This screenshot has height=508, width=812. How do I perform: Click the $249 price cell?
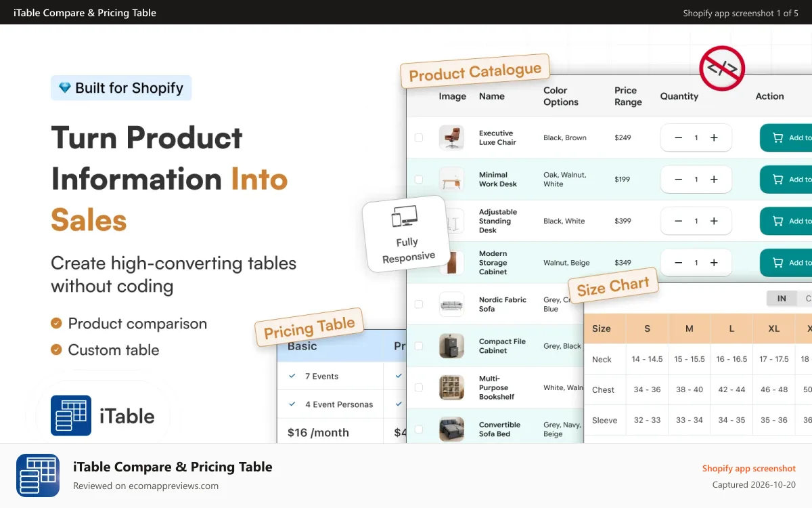(x=623, y=137)
